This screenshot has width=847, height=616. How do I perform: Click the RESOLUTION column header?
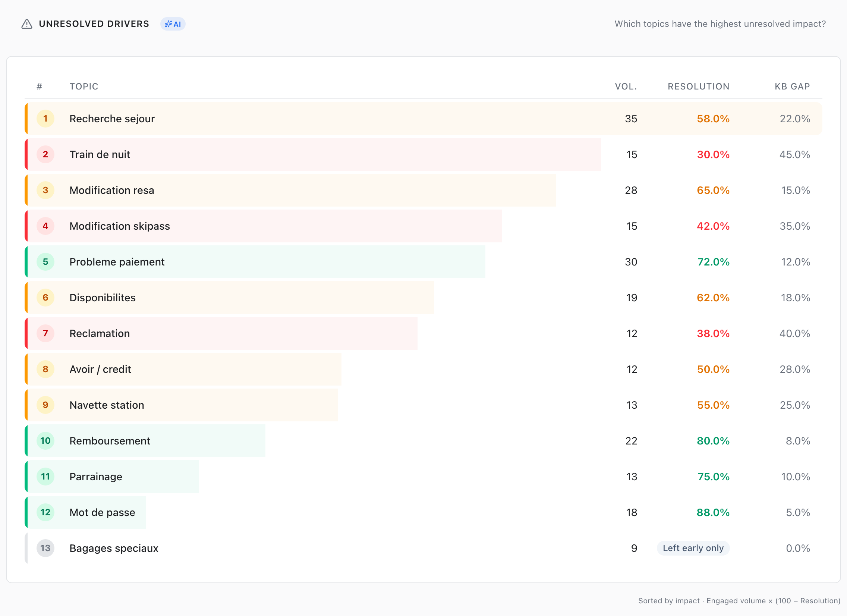click(x=699, y=87)
